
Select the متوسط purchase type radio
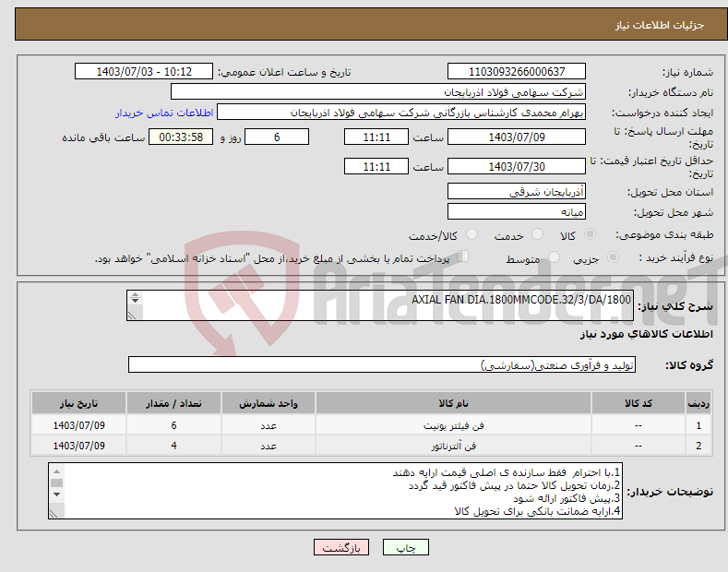554,256
